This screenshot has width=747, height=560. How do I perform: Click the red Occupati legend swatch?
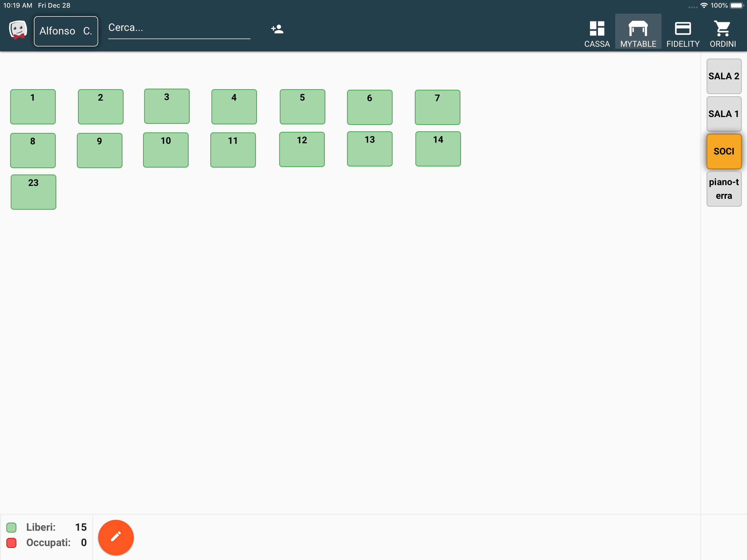pyautogui.click(x=11, y=543)
